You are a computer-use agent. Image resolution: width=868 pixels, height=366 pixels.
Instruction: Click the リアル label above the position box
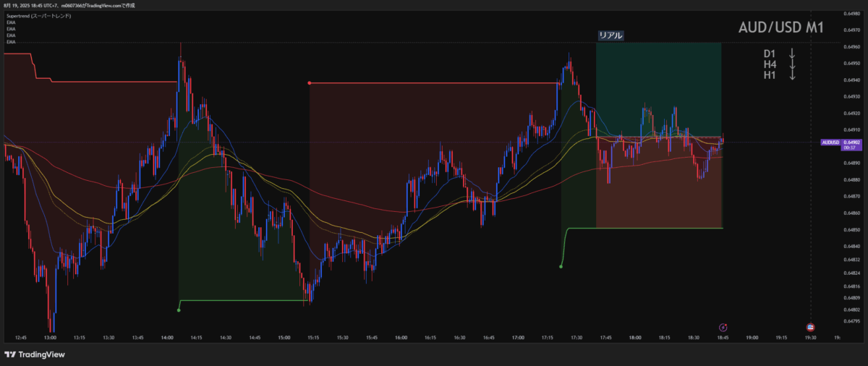(x=610, y=35)
